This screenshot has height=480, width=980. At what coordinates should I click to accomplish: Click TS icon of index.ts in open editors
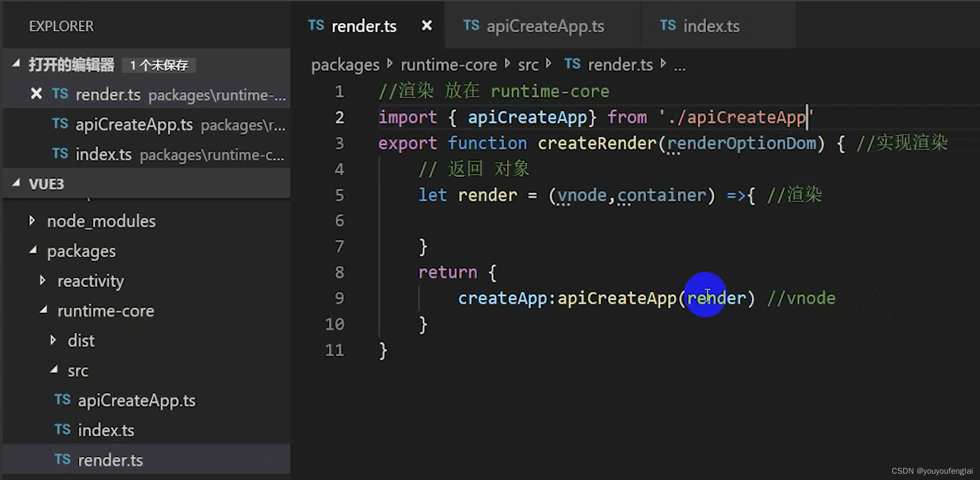(60, 154)
